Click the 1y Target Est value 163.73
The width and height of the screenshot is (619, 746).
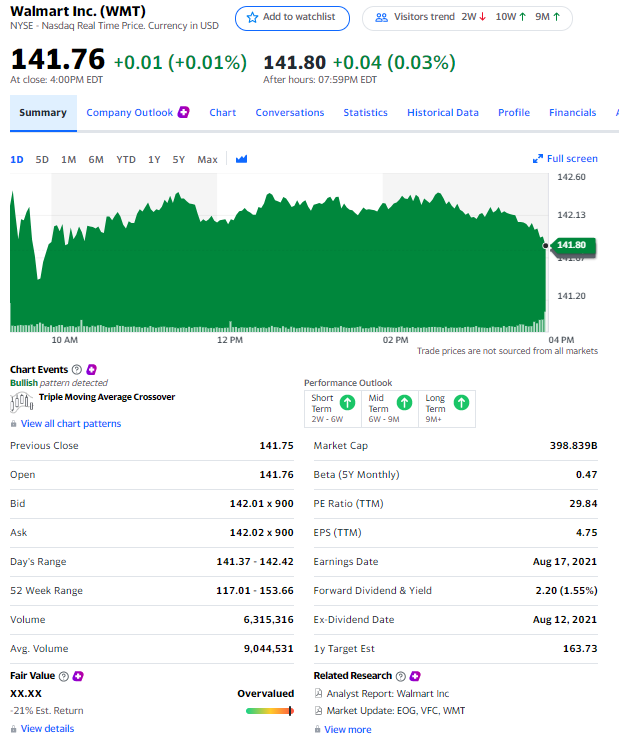[x=580, y=649]
